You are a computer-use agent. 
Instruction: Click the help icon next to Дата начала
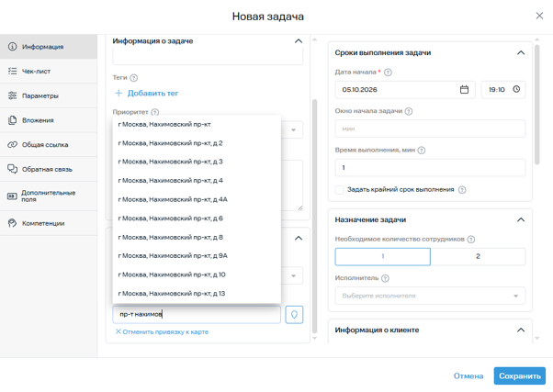388,73
